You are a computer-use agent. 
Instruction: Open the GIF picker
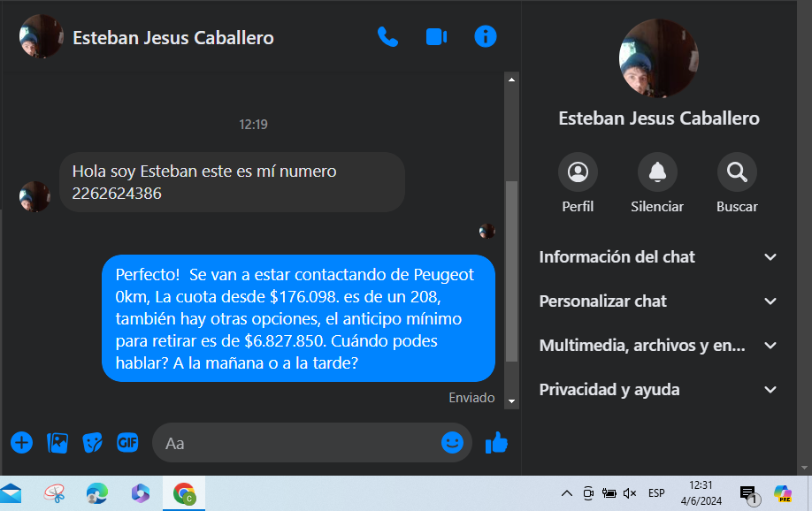127,442
